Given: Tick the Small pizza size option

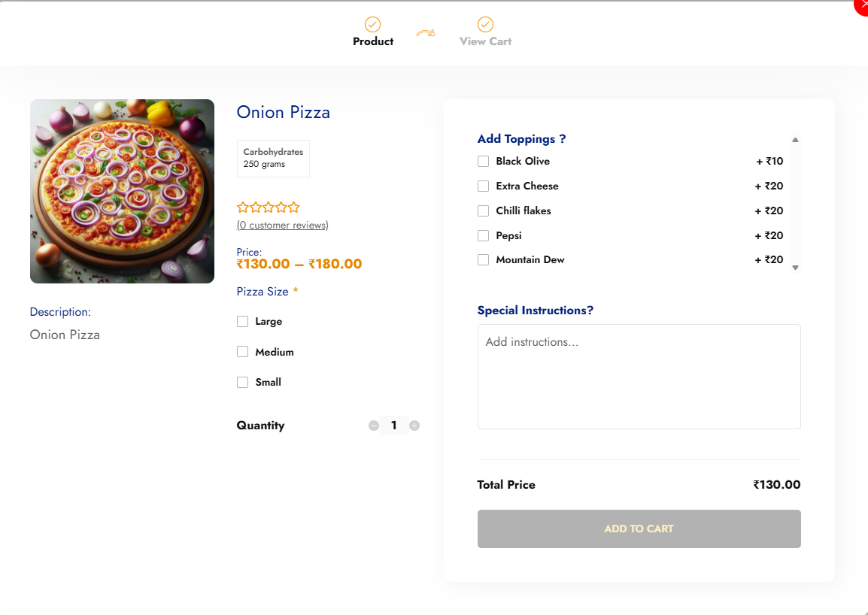Looking at the screenshot, I should (x=243, y=383).
